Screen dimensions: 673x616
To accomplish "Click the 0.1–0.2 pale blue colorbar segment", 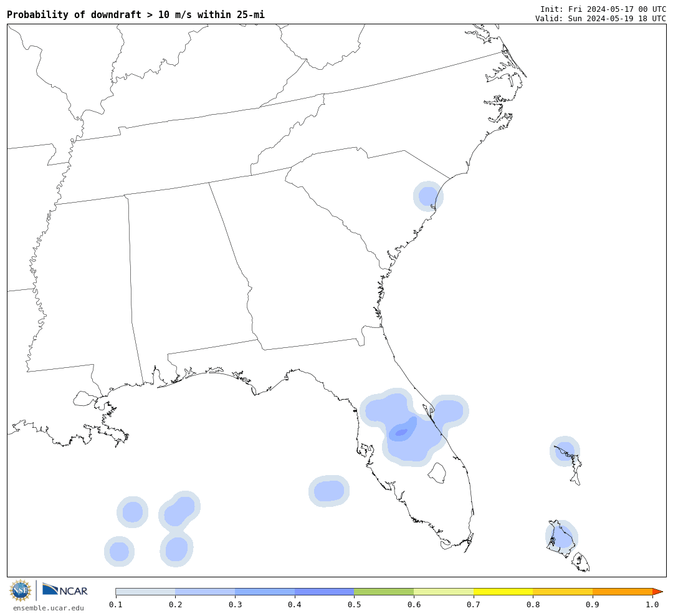I will pyautogui.click(x=145, y=592).
